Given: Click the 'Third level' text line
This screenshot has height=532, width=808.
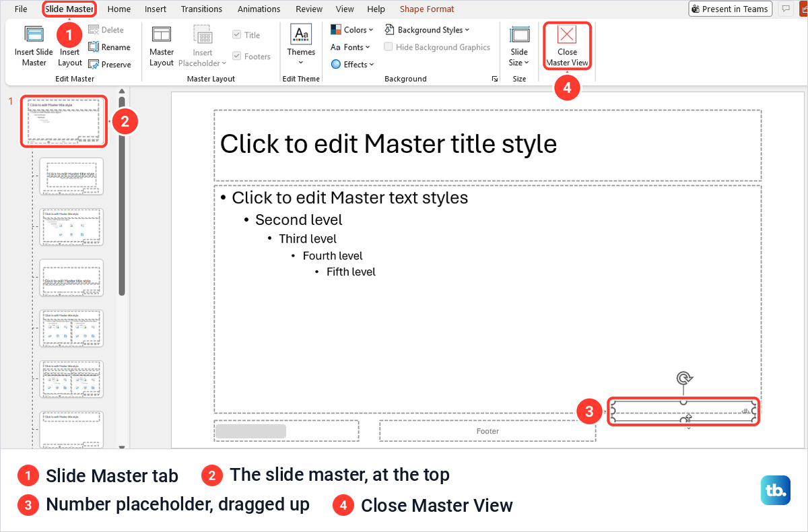Looking at the screenshot, I should (x=308, y=239).
